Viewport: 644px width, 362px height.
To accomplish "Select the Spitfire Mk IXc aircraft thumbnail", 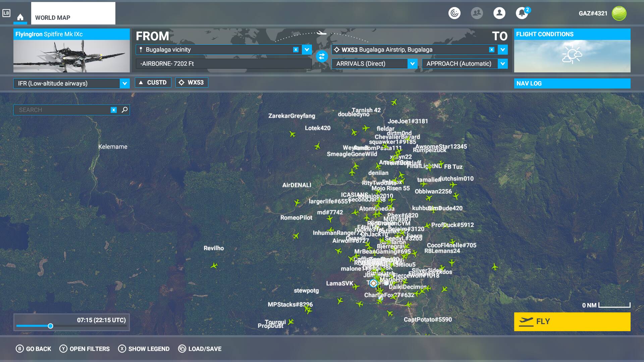I will 71,56.
